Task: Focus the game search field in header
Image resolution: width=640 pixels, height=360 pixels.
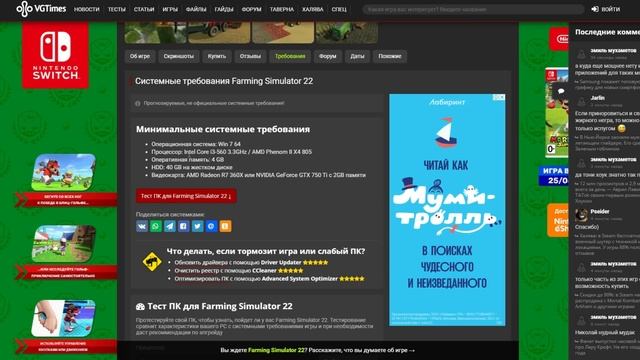Action: coord(473,9)
